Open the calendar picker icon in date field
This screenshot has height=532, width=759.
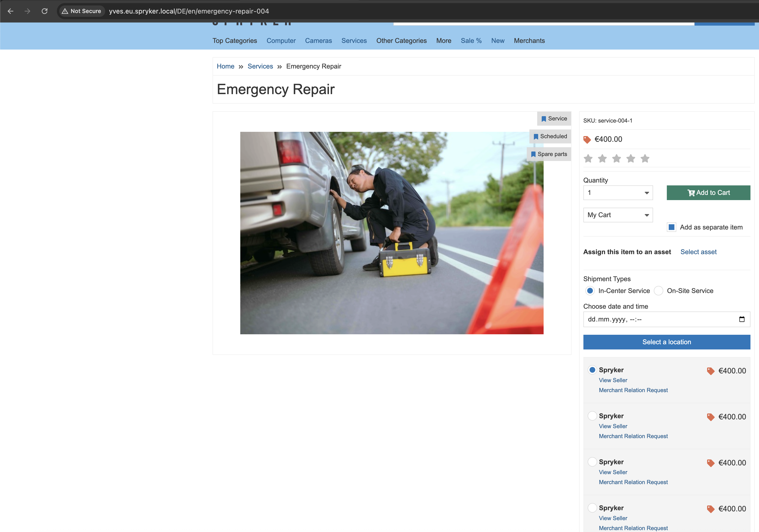pyautogui.click(x=741, y=319)
